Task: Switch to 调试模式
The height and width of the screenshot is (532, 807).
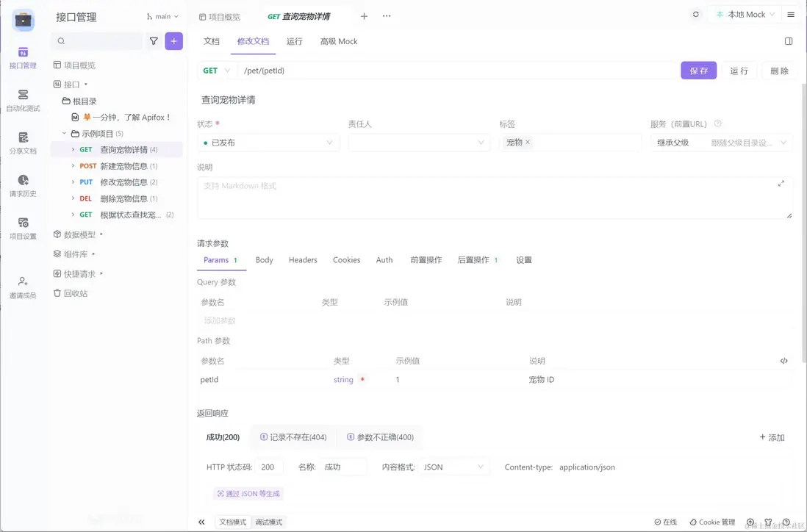Action: (x=269, y=522)
